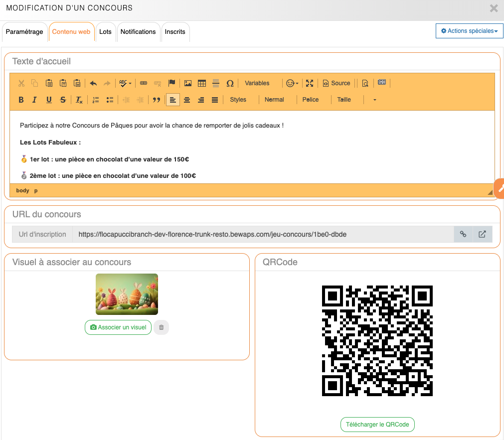This screenshot has width=504, height=440.
Task: Delete the associated visual with the trash icon
Action: pyautogui.click(x=162, y=327)
